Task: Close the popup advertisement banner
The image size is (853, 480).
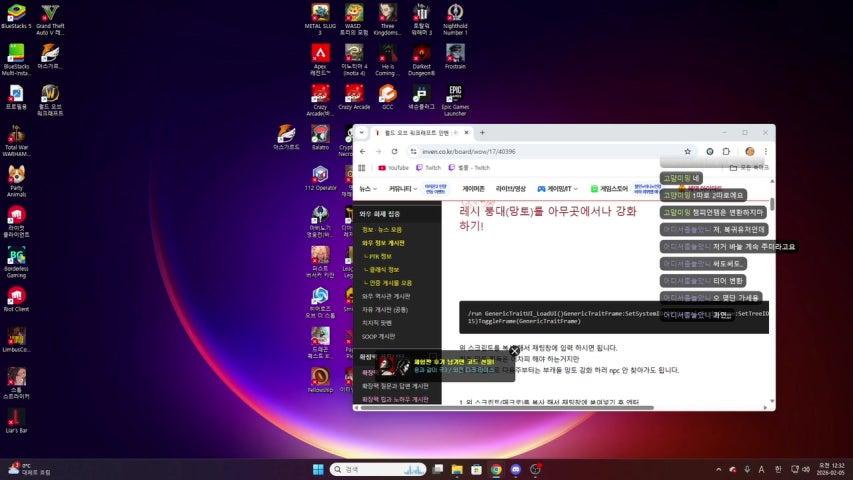Action: point(515,351)
